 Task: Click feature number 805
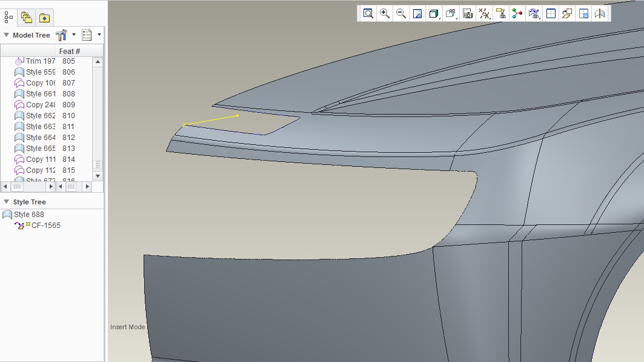click(68, 61)
